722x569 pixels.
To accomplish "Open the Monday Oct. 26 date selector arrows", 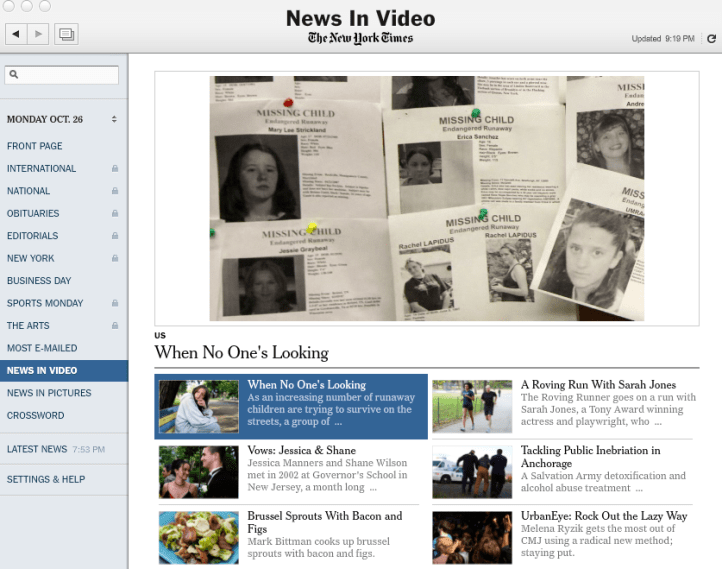I will point(114,119).
